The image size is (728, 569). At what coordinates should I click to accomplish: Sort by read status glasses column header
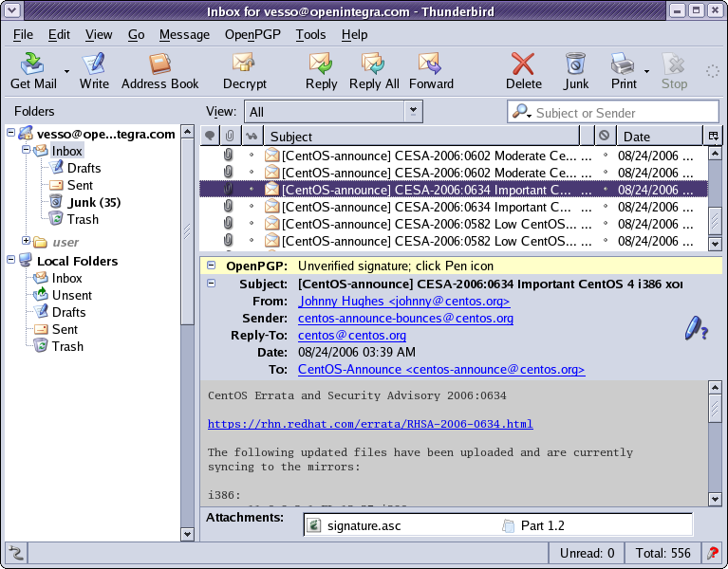252,136
